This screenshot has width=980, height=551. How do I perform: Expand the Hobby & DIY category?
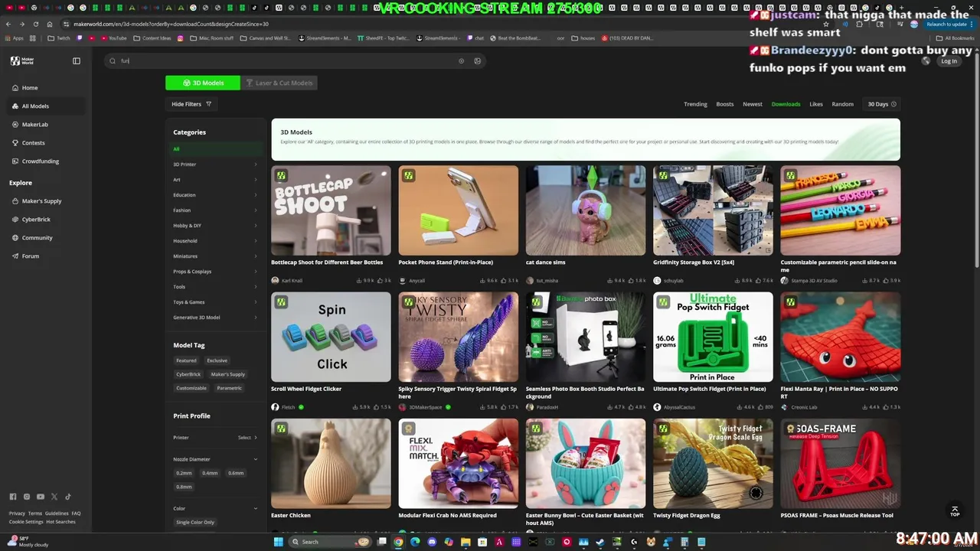click(x=215, y=226)
